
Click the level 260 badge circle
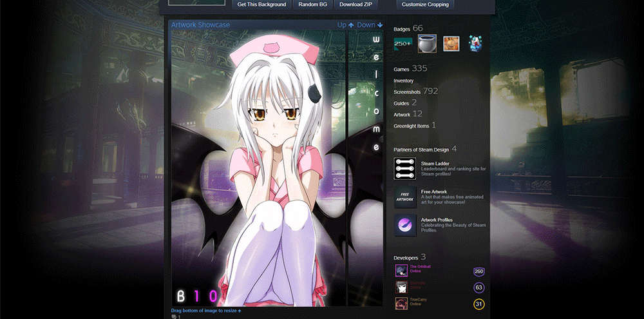pos(478,271)
